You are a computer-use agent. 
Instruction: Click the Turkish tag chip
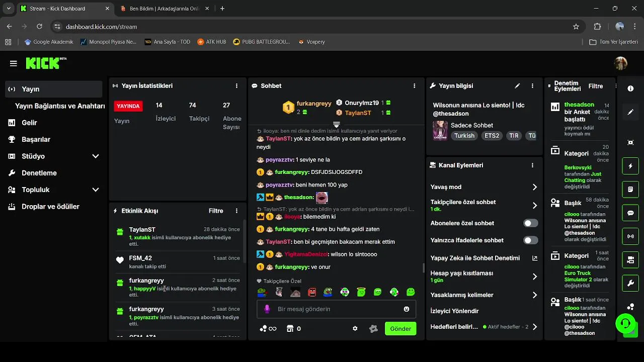(464, 136)
